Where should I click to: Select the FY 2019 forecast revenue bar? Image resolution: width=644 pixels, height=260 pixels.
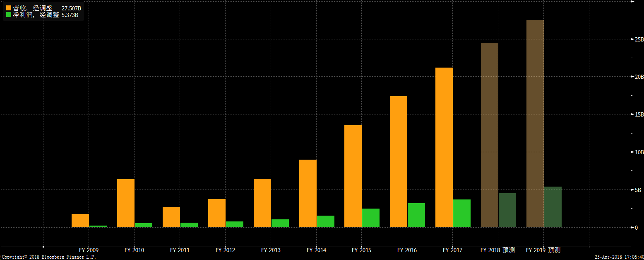pos(535,124)
